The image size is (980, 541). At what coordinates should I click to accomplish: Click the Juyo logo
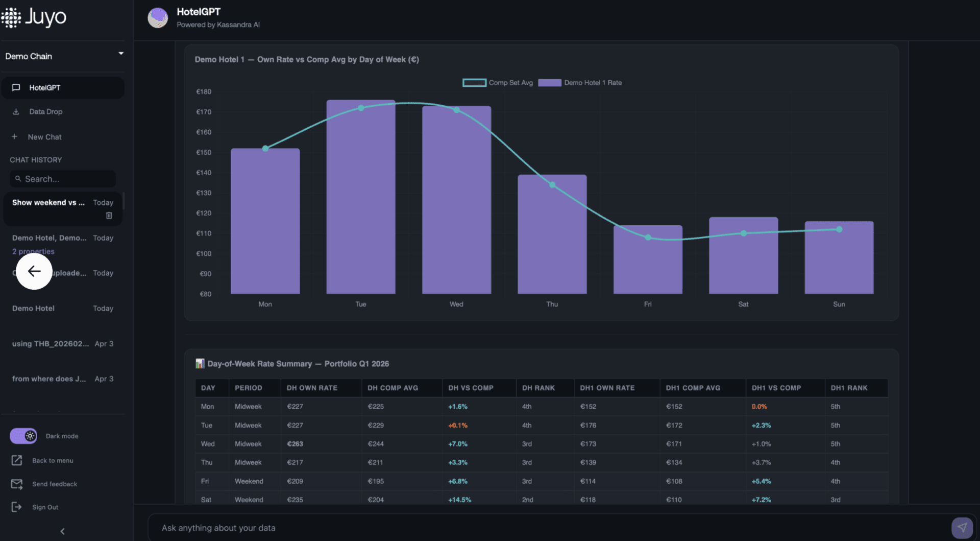click(34, 17)
